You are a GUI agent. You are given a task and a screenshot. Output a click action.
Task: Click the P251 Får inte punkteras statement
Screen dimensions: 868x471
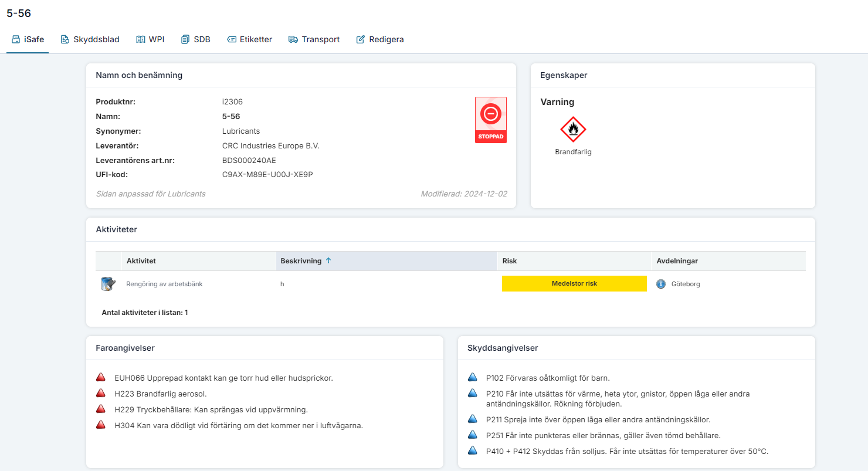pos(603,435)
